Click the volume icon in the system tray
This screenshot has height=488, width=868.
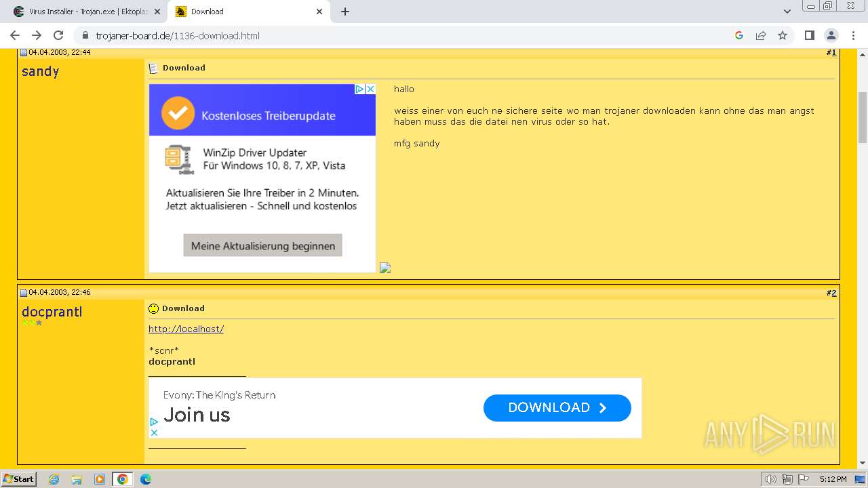tap(771, 479)
